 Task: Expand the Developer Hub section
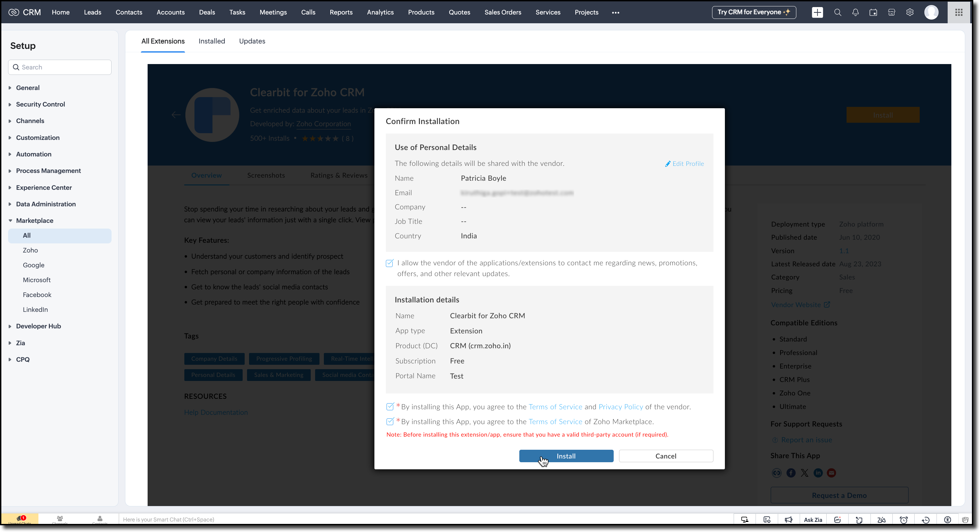[38, 326]
